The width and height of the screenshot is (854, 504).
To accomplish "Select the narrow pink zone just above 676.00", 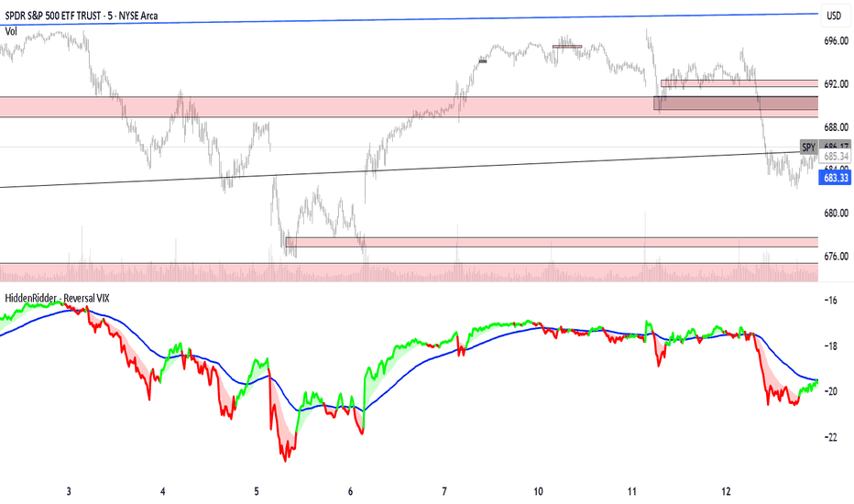I will (552, 242).
